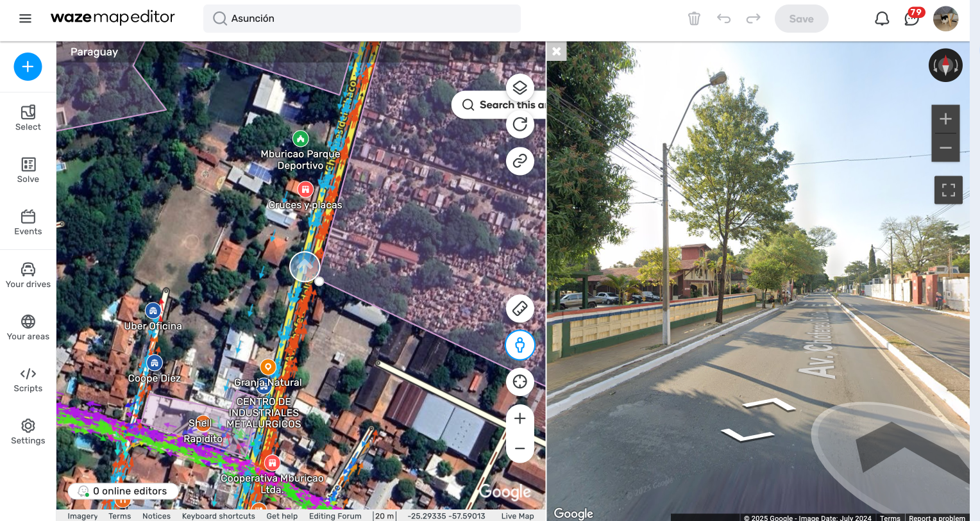The height and width of the screenshot is (521, 980).
Task: Open the Keyboard shortcuts link
Action: pyautogui.click(x=218, y=516)
